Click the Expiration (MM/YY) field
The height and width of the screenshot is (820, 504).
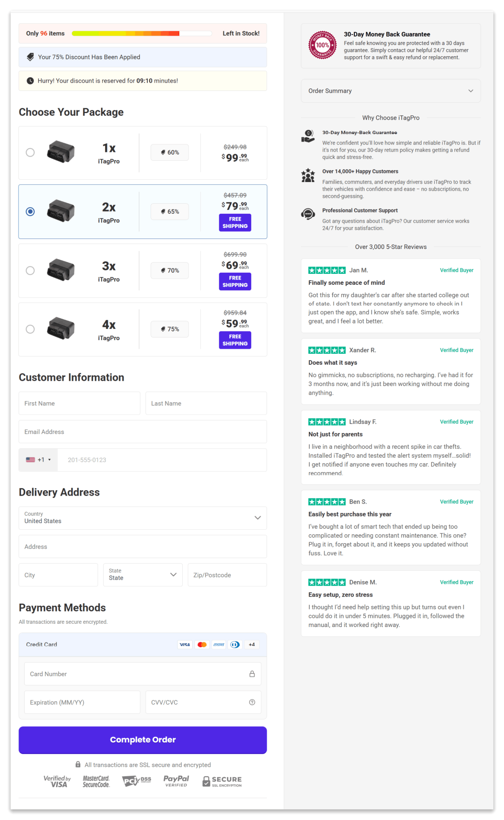click(82, 702)
